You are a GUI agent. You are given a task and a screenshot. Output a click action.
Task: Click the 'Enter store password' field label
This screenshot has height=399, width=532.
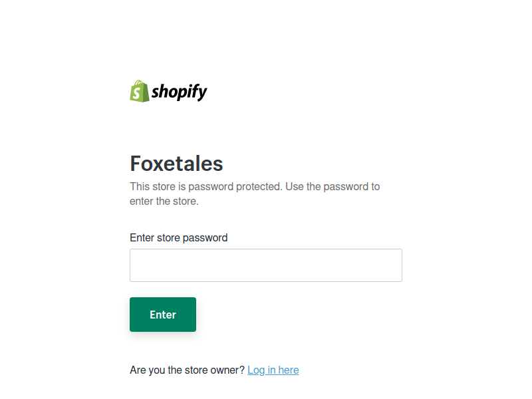pyautogui.click(x=178, y=238)
